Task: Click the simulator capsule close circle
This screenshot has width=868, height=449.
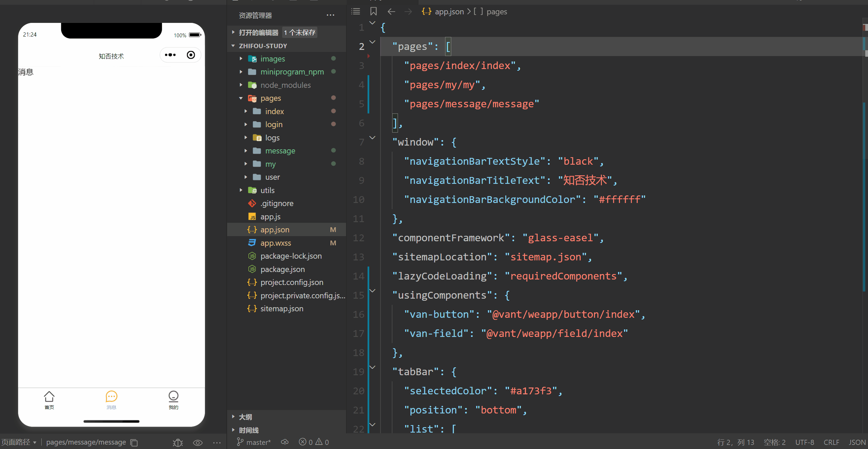Action: [x=191, y=55]
